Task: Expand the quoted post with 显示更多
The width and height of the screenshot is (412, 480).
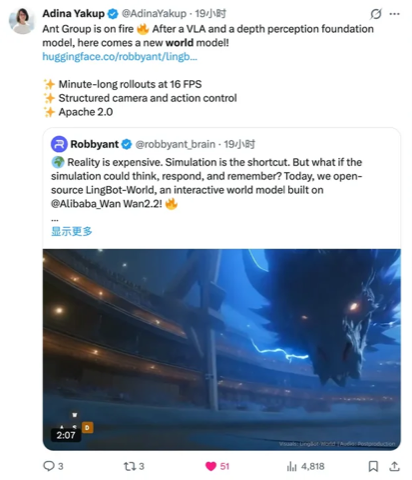Action: [71, 231]
